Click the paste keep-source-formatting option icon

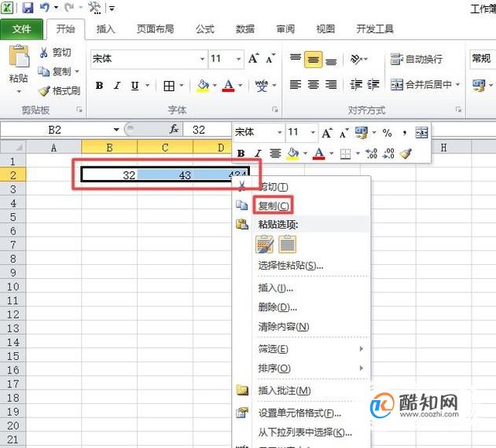[x=264, y=244]
